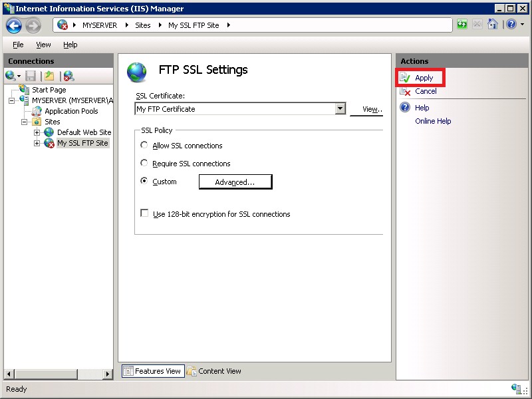Expand the Default Web Site node
Image resolution: width=532 pixels, height=399 pixels.
point(37,132)
